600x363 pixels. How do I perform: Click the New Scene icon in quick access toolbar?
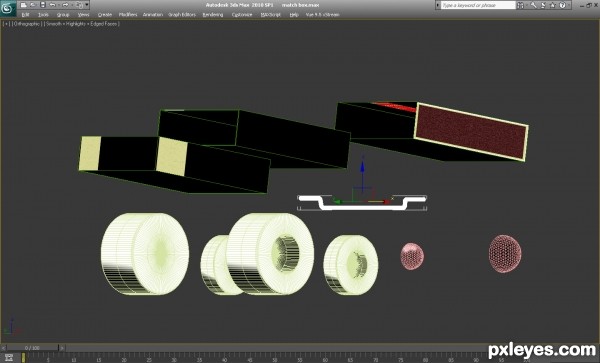tap(24, 5)
